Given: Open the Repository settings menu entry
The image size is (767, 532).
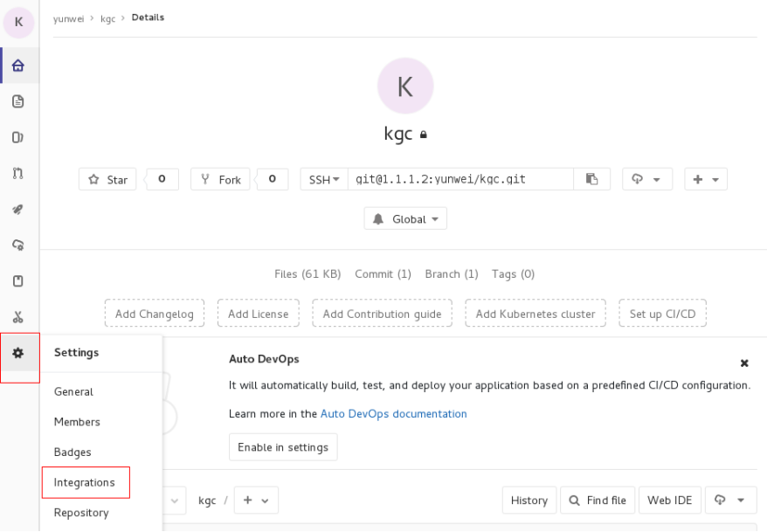Looking at the screenshot, I should tap(80, 513).
